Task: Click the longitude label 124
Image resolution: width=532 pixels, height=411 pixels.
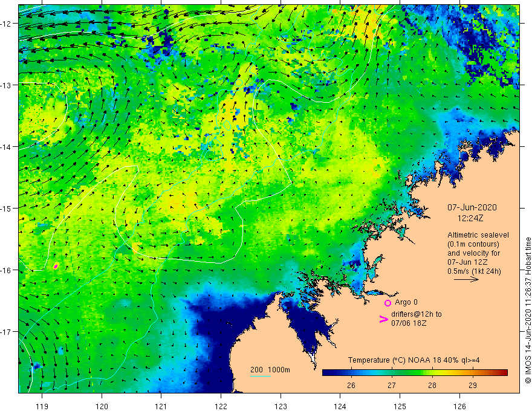Action: [340, 406]
